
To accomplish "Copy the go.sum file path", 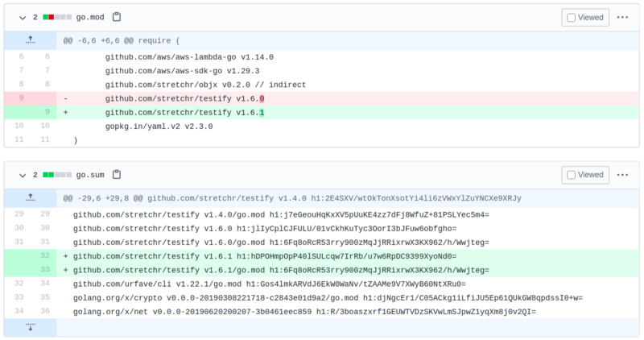I will (117, 174).
